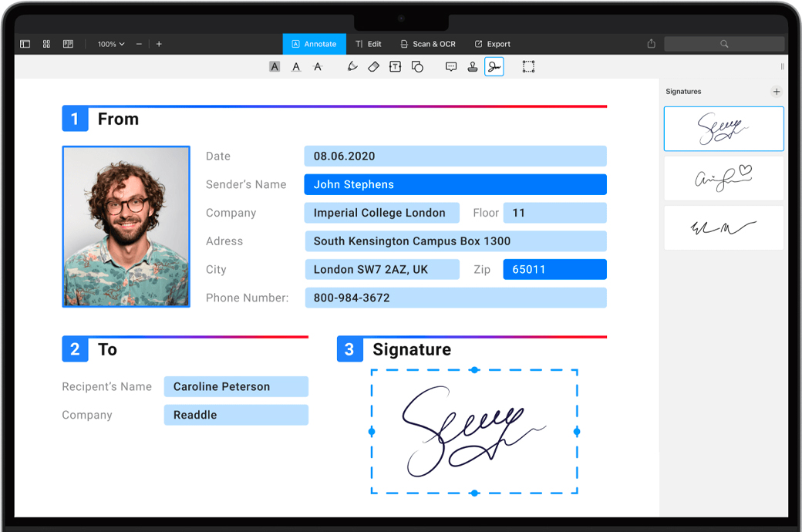Open the 100% zoom level dropdown
This screenshot has height=532, width=802.
[111, 44]
